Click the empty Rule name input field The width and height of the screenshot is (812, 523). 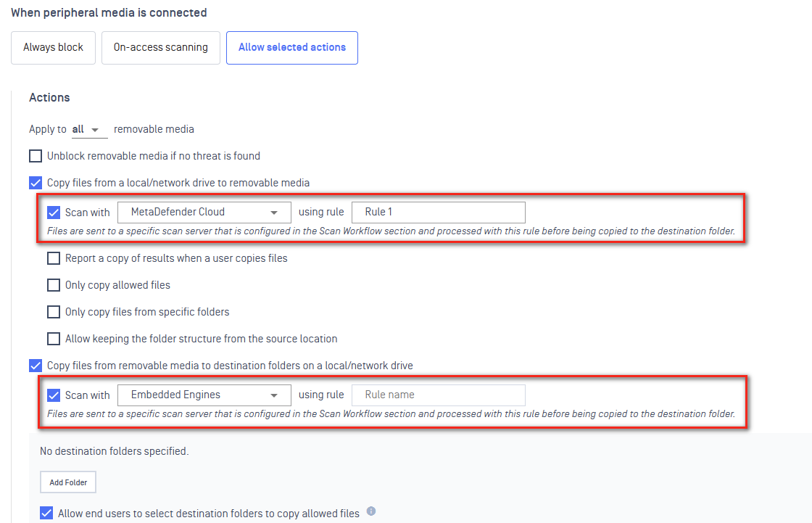[439, 395]
